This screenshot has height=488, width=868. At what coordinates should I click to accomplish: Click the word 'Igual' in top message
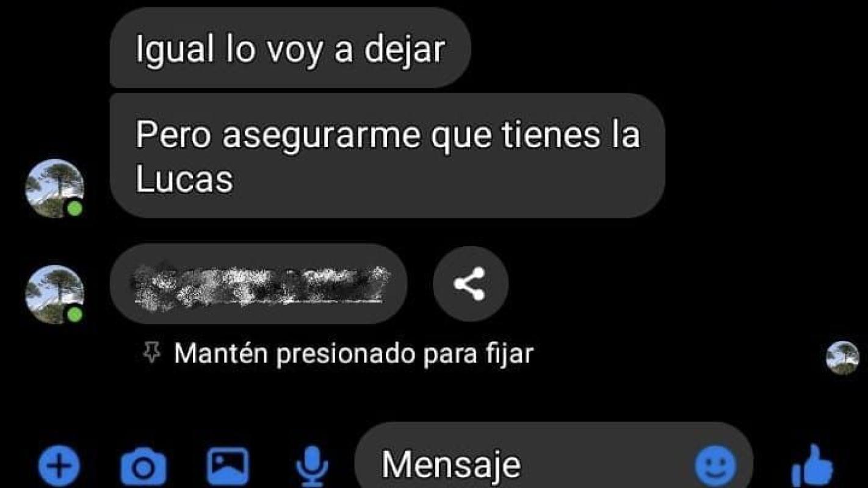(x=175, y=49)
